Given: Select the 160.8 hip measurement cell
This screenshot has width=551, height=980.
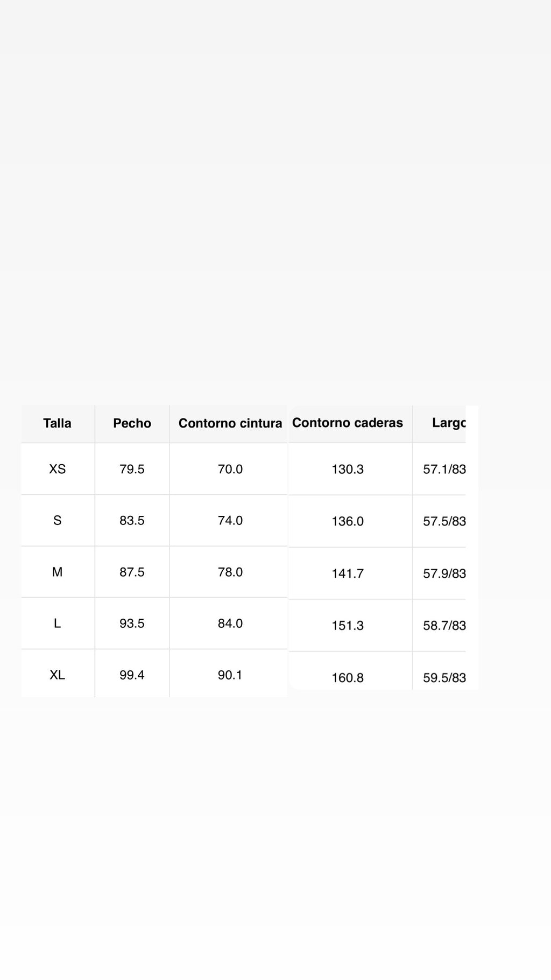Looking at the screenshot, I should coord(347,677).
